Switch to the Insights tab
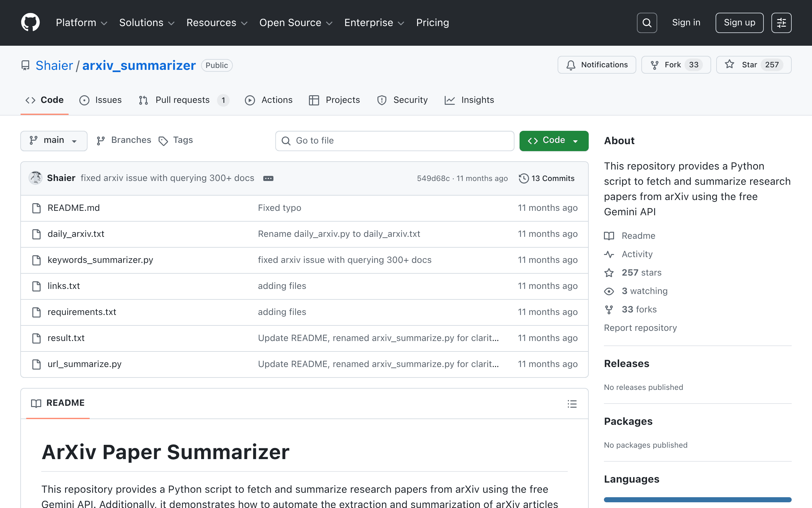This screenshot has height=508, width=812. point(469,100)
